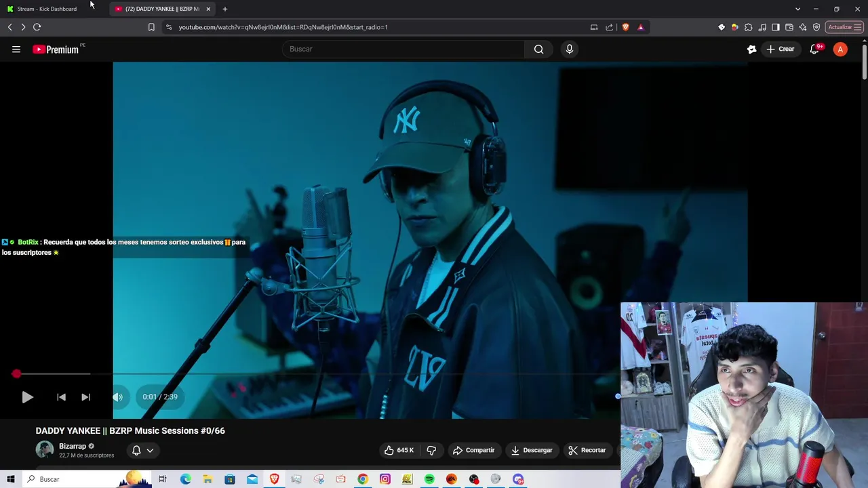868x488 pixels.
Task: Open the Brave VPN shield icon
Action: click(x=816, y=27)
